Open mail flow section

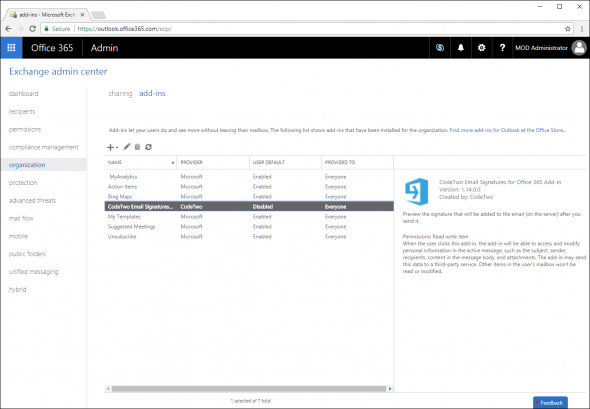21,218
